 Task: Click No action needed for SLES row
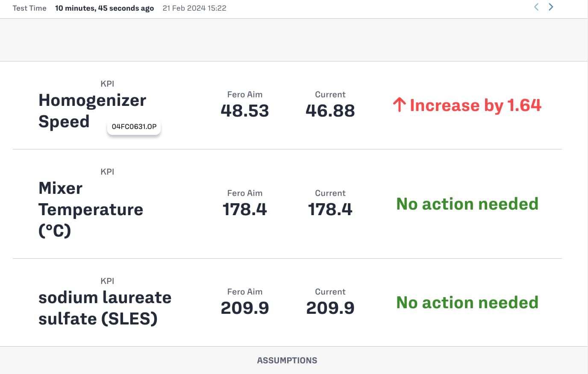(x=467, y=302)
